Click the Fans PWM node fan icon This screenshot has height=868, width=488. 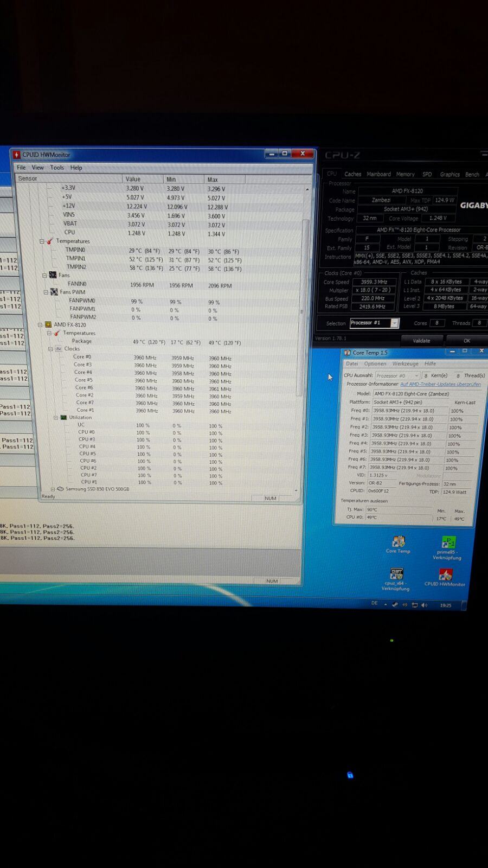coord(54,292)
